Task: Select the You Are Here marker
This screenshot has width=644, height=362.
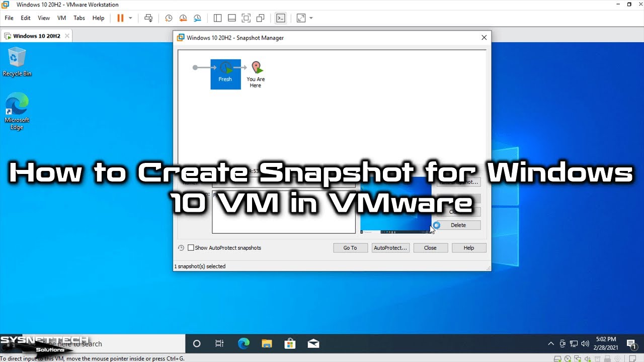Action: (x=256, y=74)
